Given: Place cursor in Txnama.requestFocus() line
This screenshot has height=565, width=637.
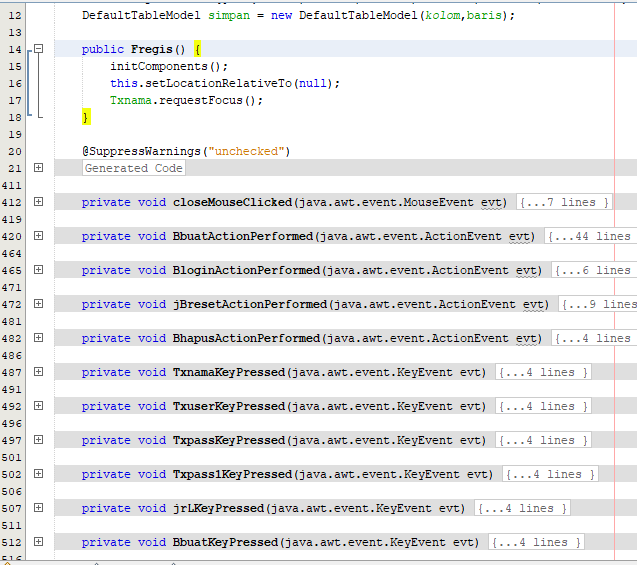Looking at the screenshot, I should (186, 100).
